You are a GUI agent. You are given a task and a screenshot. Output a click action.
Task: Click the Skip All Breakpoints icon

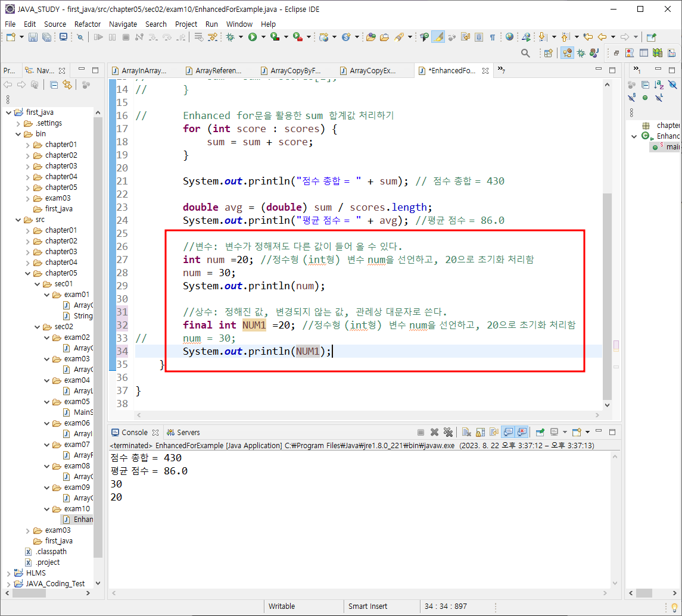[x=80, y=37]
